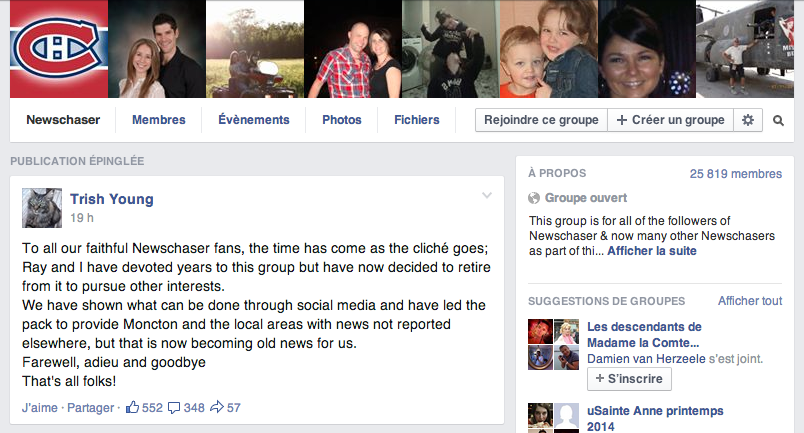Click the Créer un groupe button
Screen dimensions: 804x433
[x=671, y=120]
